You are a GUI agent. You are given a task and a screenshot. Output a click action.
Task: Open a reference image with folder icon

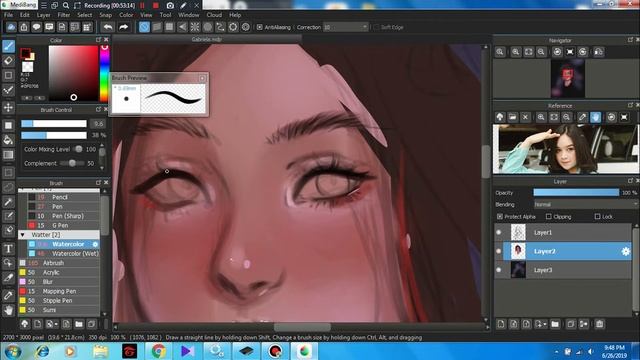point(513,117)
